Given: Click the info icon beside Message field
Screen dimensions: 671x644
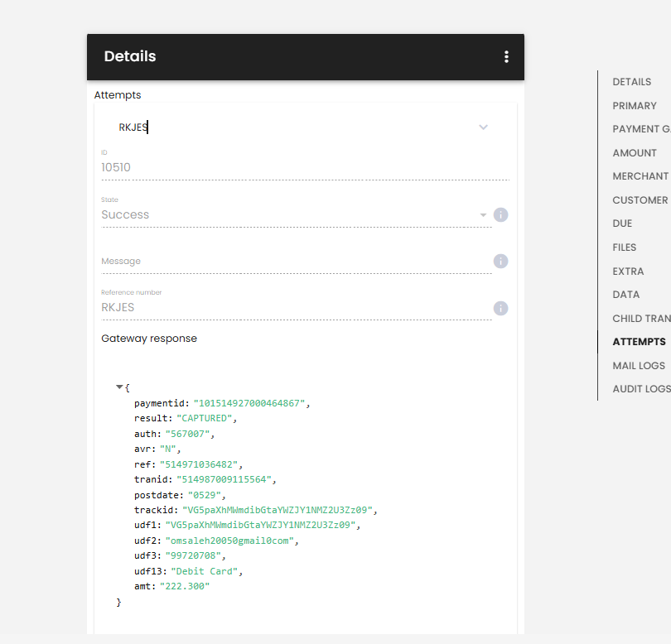Looking at the screenshot, I should click(500, 262).
